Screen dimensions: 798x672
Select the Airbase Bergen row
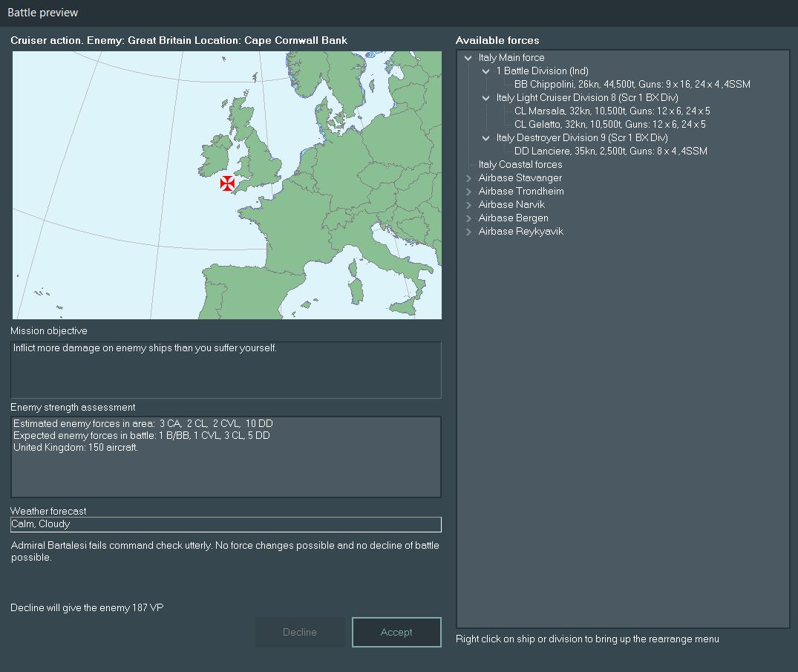(514, 218)
